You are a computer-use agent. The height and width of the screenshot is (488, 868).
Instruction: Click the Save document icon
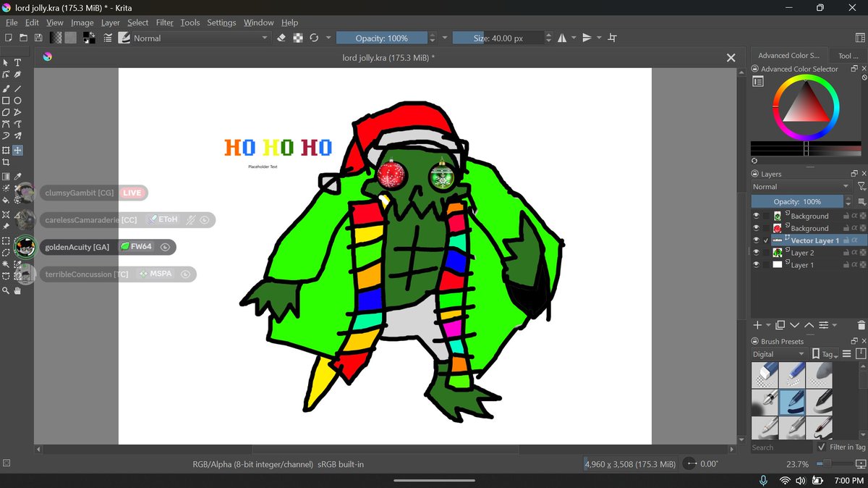coord(38,38)
